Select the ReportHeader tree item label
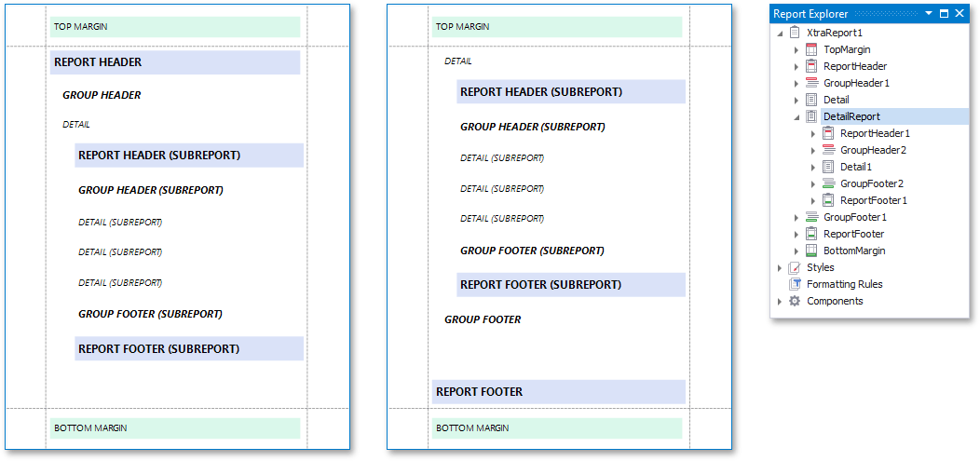 click(855, 66)
